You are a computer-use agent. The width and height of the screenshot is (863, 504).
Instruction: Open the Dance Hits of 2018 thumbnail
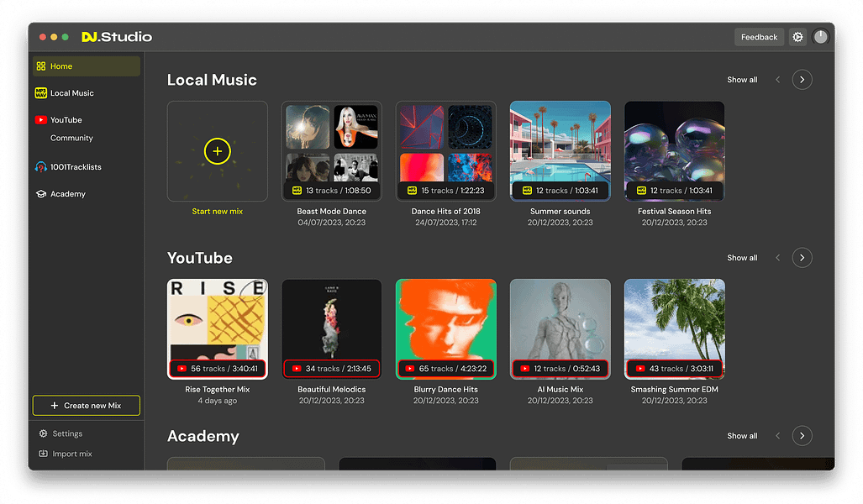pos(446,150)
